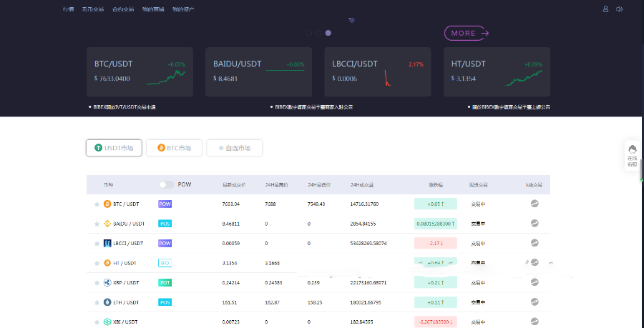The image size is (644, 328).
Task: Open the BAIDU/USDT price card
Action: 259,71
